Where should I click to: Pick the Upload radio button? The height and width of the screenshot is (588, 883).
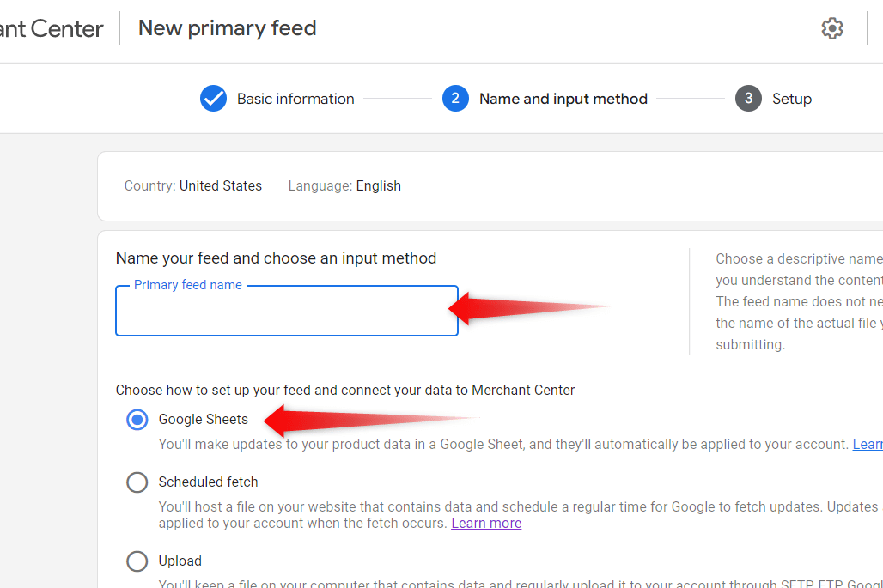coord(137,561)
